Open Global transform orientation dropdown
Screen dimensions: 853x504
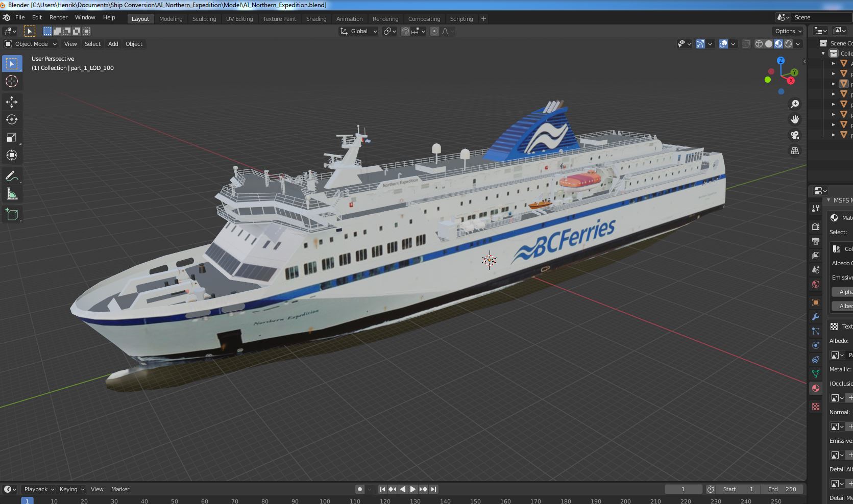pos(359,31)
